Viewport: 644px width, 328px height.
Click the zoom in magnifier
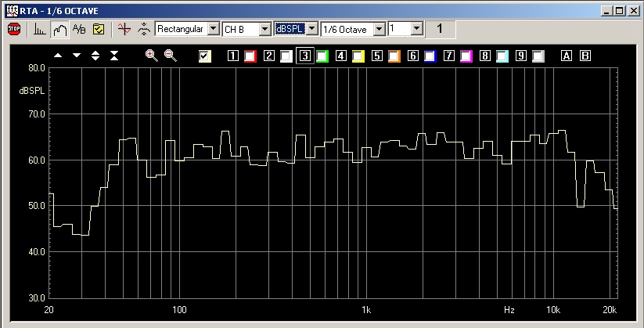pyautogui.click(x=151, y=56)
